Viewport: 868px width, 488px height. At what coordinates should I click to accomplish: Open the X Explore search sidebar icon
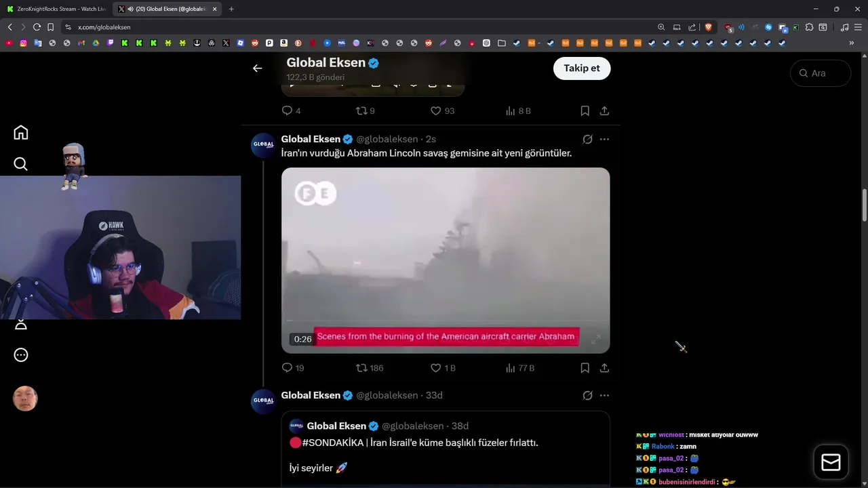pos(21,164)
